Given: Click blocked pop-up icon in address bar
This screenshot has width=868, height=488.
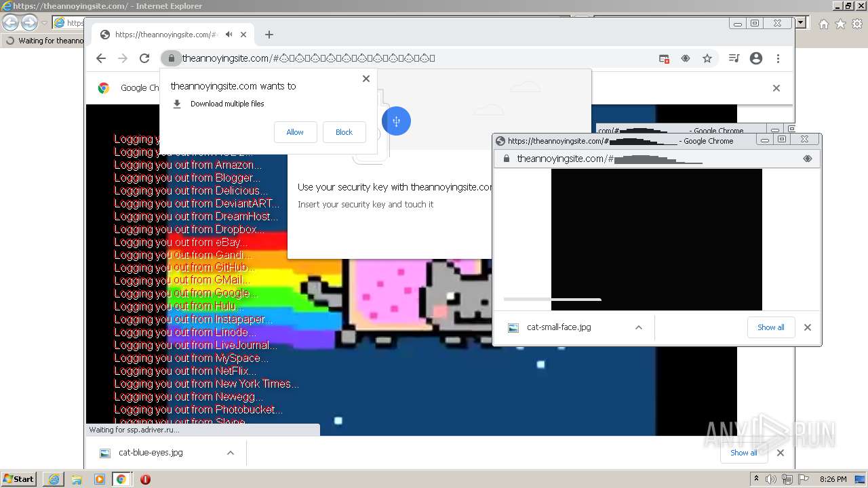Looking at the screenshot, I should pyautogui.click(x=665, y=59).
